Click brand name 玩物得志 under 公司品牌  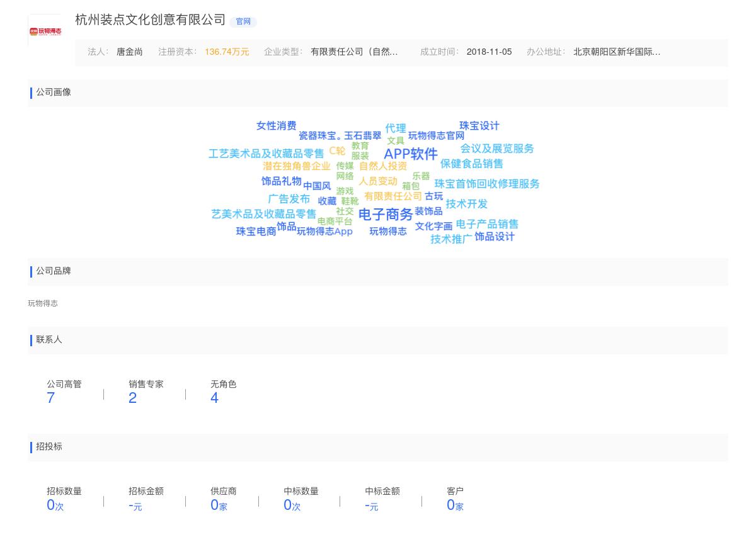tap(43, 303)
